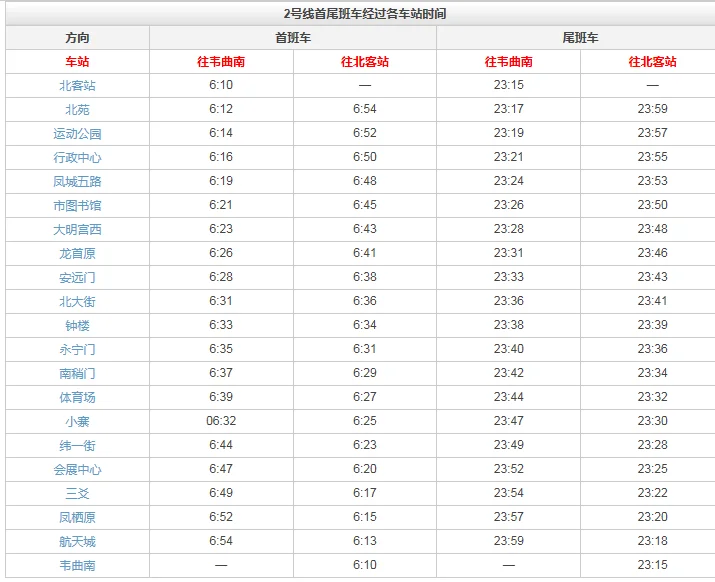Click the 23:15 time in 韦曲南 row
The width and height of the screenshot is (715, 582).
(653, 565)
